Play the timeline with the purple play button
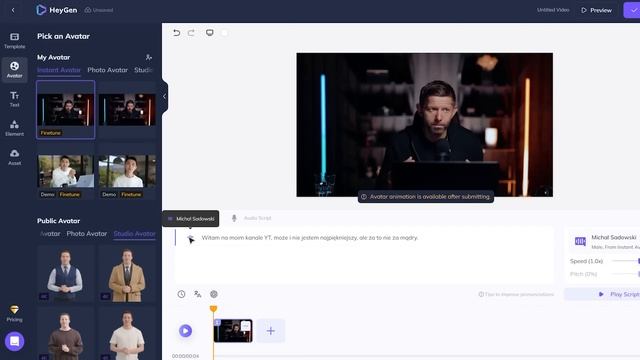Screen dimensions: 640x360 pyautogui.click(x=185, y=331)
